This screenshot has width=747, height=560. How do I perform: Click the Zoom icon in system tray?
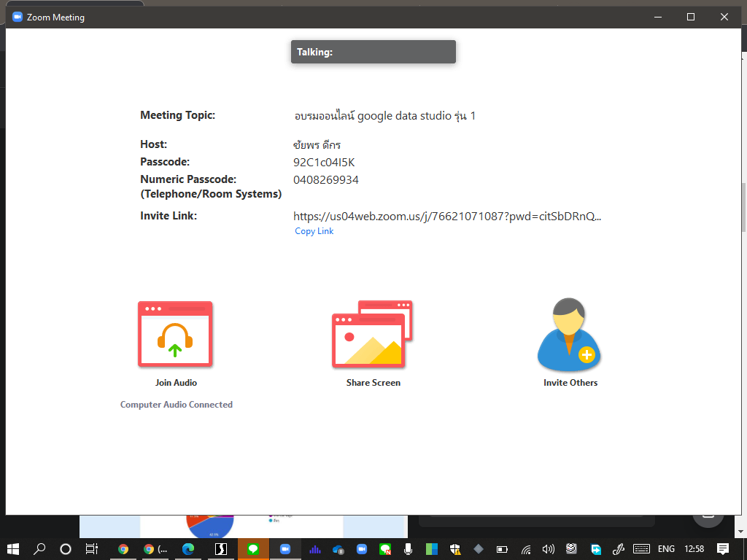362,549
